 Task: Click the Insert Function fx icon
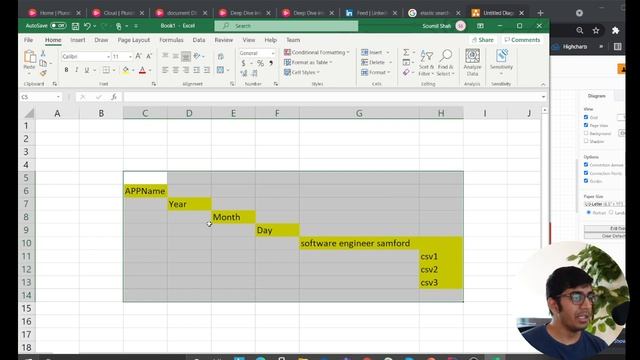click(114, 97)
